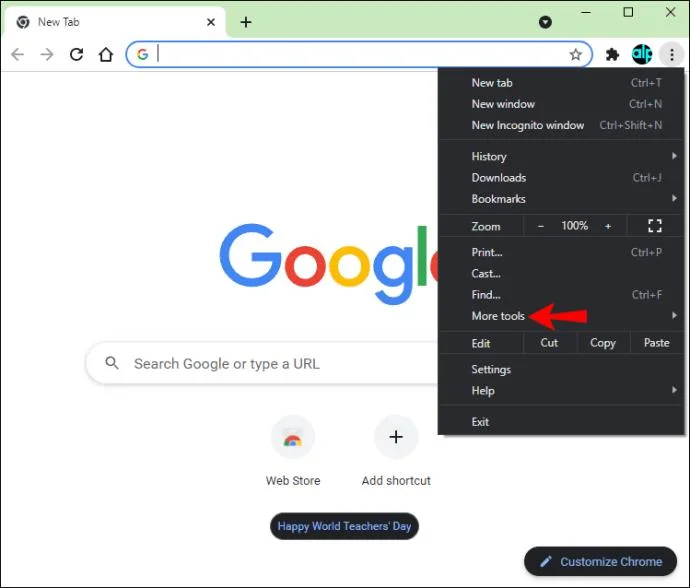This screenshot has height=588, width=690.
Task: Expand the More tools submenu
Action: click(562, 316)
